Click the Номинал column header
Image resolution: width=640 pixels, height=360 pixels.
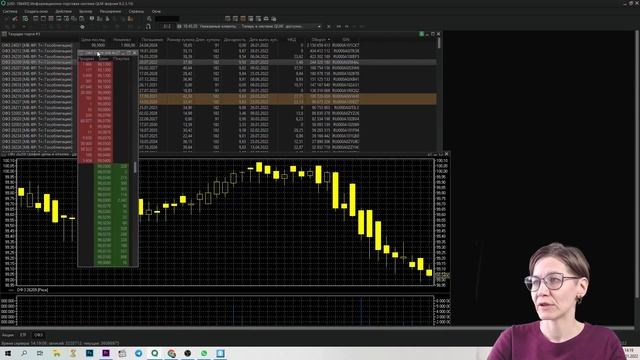[122, 40]
